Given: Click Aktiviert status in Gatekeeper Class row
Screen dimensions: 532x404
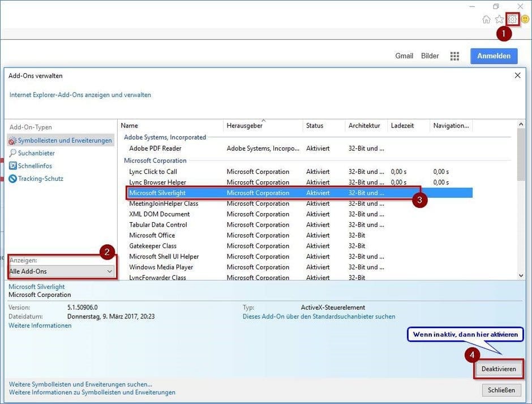Looking at the screenshot, I should click(x=318, y=246).
